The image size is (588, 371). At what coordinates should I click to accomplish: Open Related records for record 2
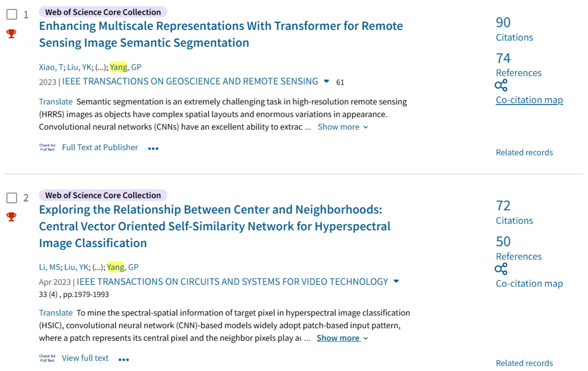point(524,363)
